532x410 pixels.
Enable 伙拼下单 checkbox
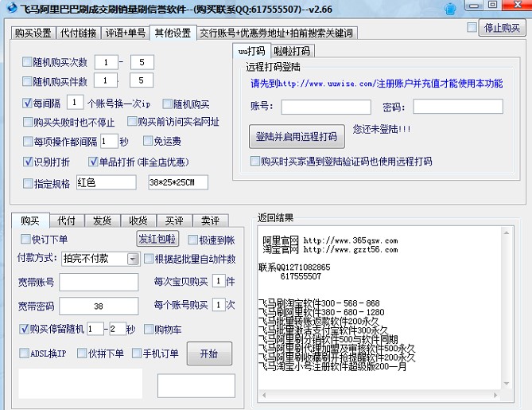point(82,353)
